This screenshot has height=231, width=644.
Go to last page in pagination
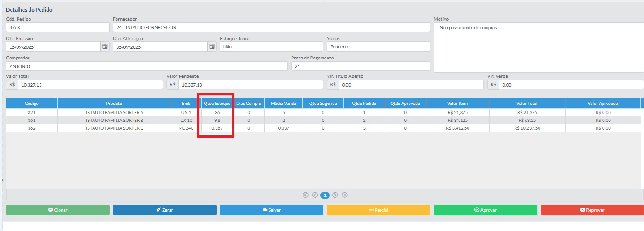pyautogui.click(x=345, y=195)
